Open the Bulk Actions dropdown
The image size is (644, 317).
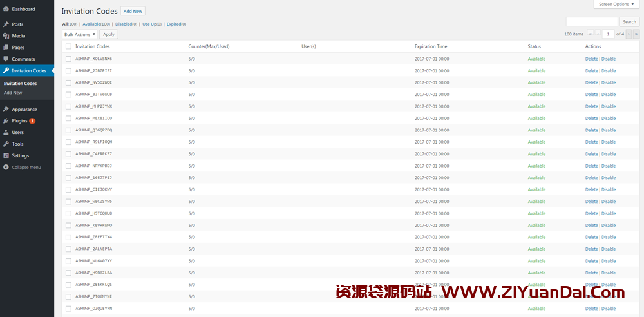[80, 35]
